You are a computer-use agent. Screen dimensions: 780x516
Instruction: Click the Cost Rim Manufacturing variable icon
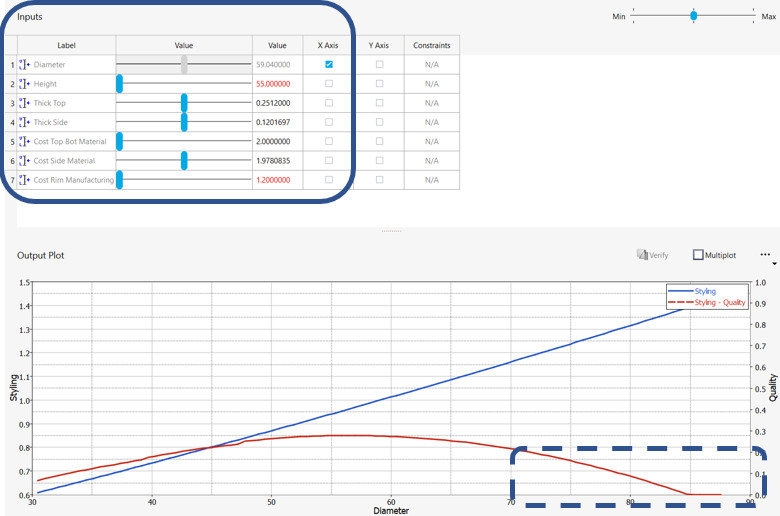click(x=25, y=180)
